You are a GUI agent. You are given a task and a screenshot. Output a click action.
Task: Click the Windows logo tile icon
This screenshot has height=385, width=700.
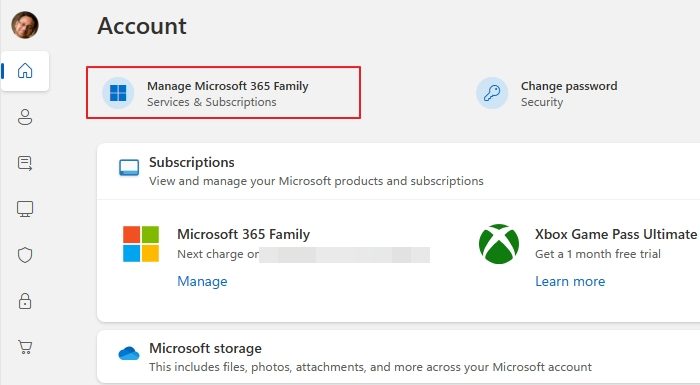118,93
